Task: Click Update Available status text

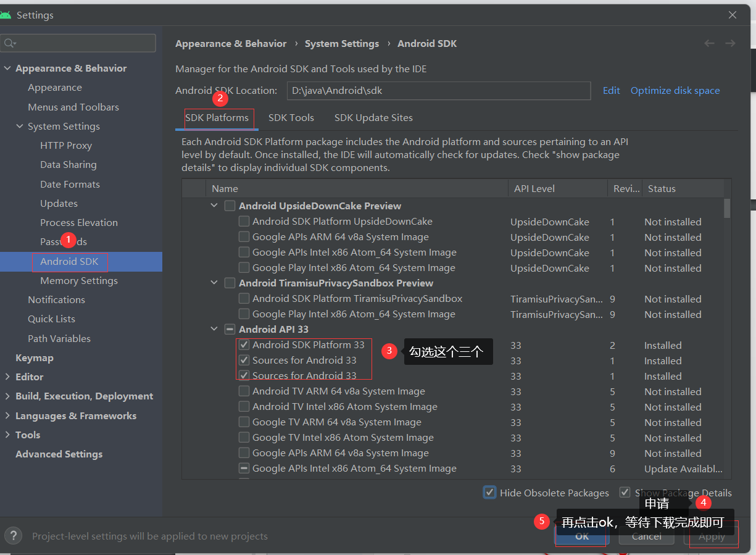Action: pos(683,469)
